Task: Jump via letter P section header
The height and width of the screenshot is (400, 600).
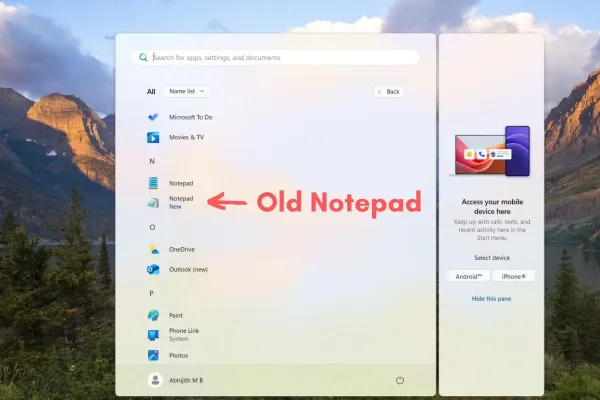Action: pos(152,293)
